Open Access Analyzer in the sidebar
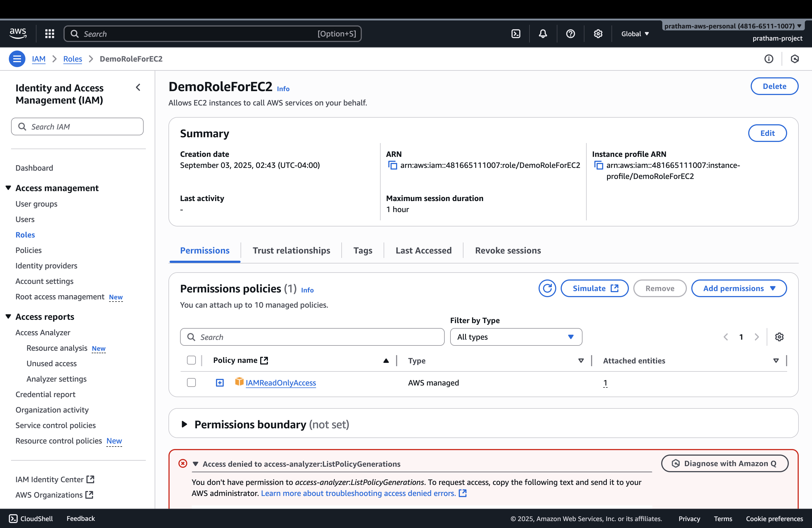 pyautogui.click(x=43, y=332)
